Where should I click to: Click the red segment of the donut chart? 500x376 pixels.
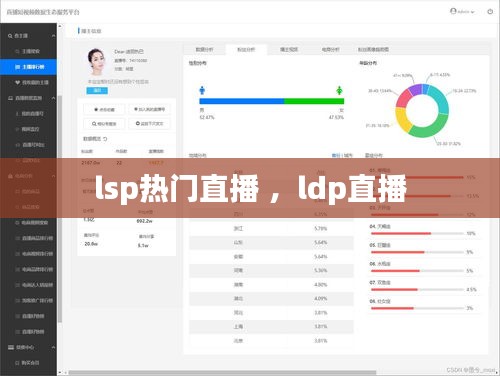coord(404,99)
